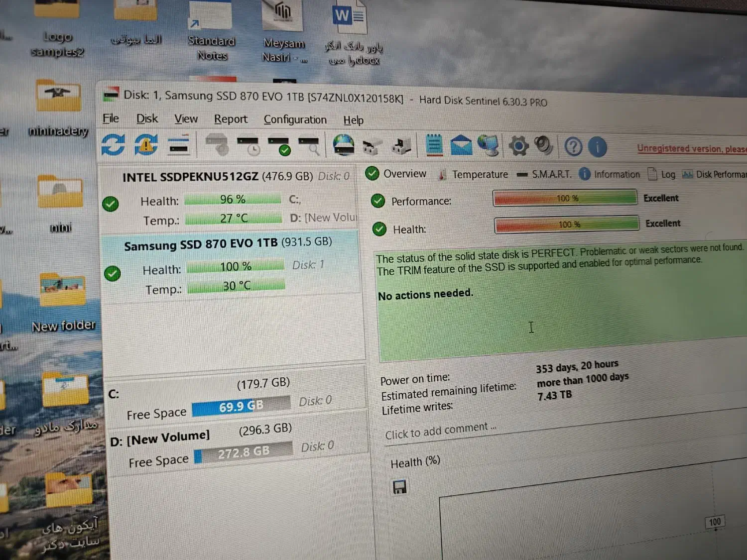Click the globe-over-disk toolbar icon
This screenshot has height=560, width=747.
344,145
